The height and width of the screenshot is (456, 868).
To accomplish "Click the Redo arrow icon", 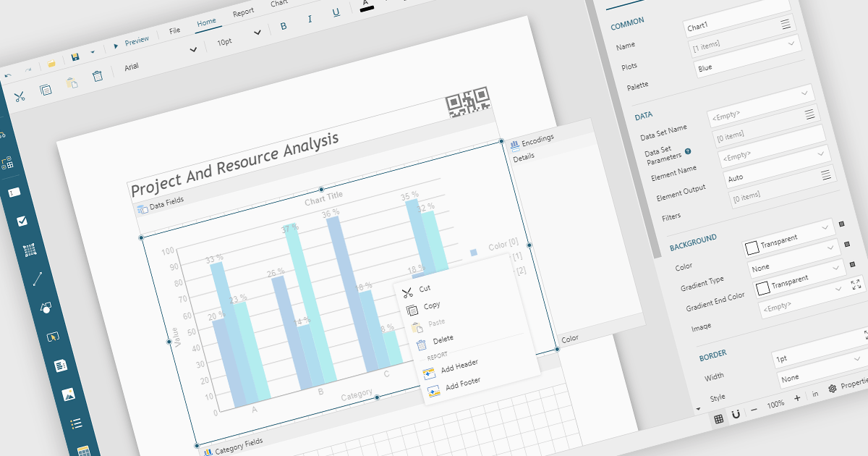I will click(27, 69).
